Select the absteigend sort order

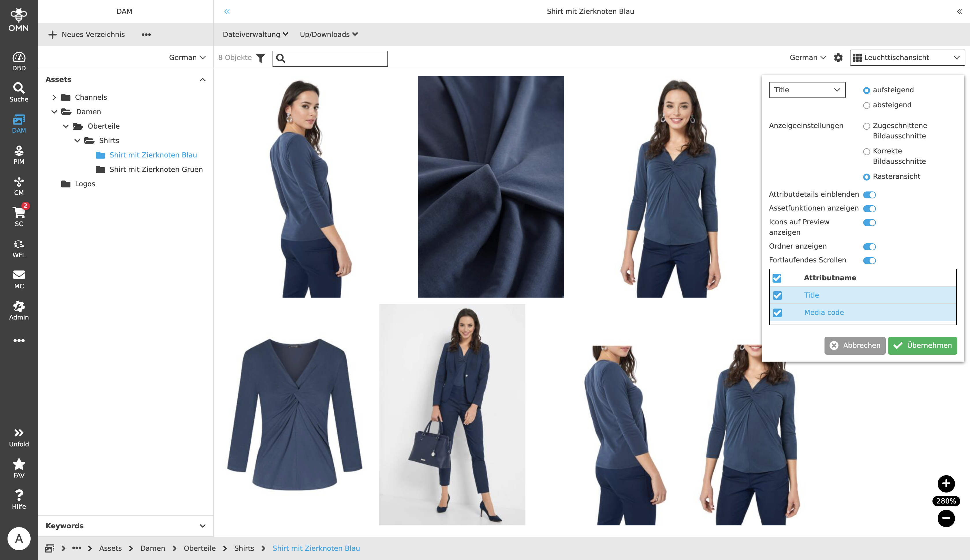[866, 105]
